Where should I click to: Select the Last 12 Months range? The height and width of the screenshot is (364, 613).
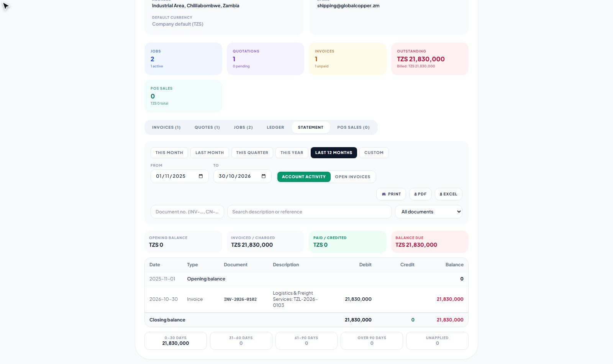pyautogui.click(x=334, y=152)
